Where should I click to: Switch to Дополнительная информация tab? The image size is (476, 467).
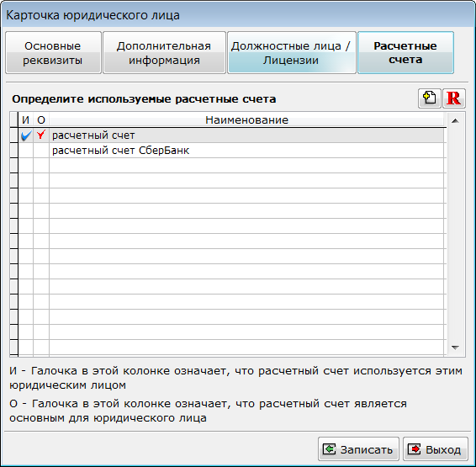(164, 52)
